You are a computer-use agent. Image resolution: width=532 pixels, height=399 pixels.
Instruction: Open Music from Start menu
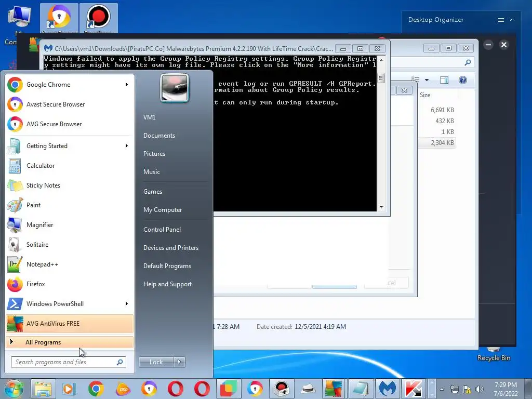(x=152, y=171)
